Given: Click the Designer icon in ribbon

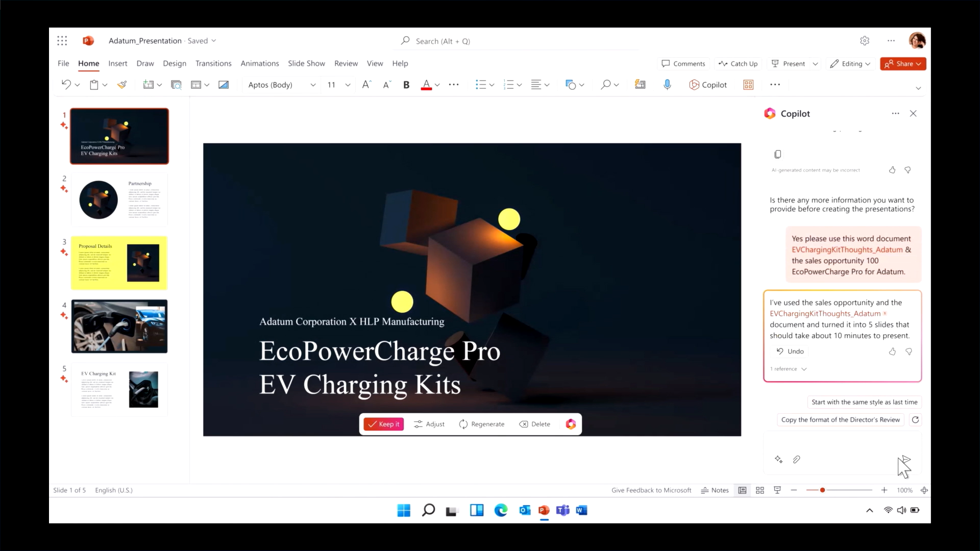Looking at the screenshot, I should pos(640,85).
